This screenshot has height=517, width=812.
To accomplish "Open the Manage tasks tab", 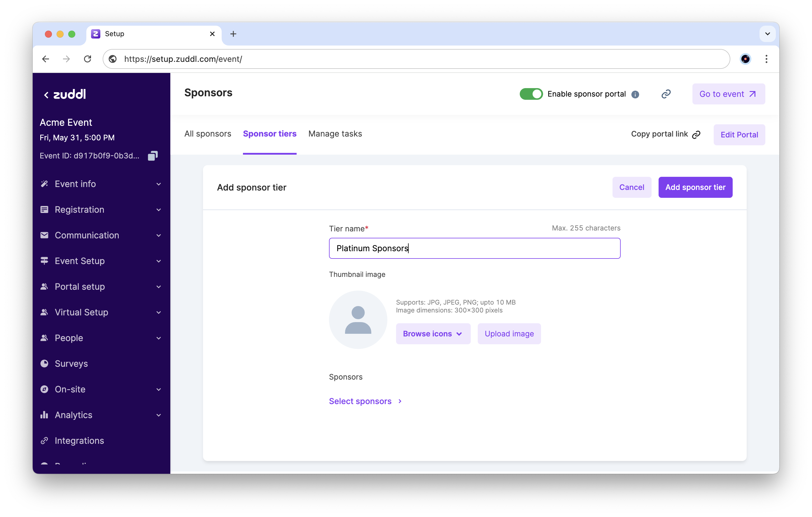I will click(x=335, y=134).
